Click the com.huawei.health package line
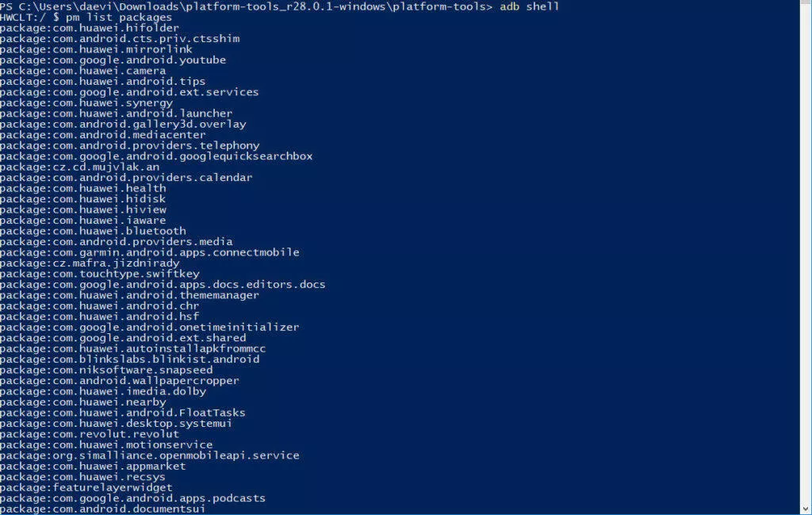 point(82,188)
